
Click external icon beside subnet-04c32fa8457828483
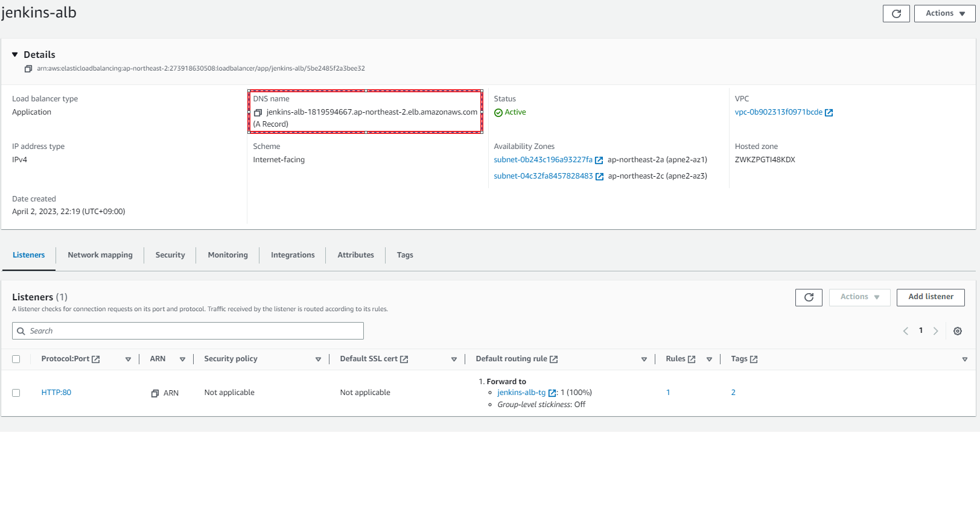point(600,177)
